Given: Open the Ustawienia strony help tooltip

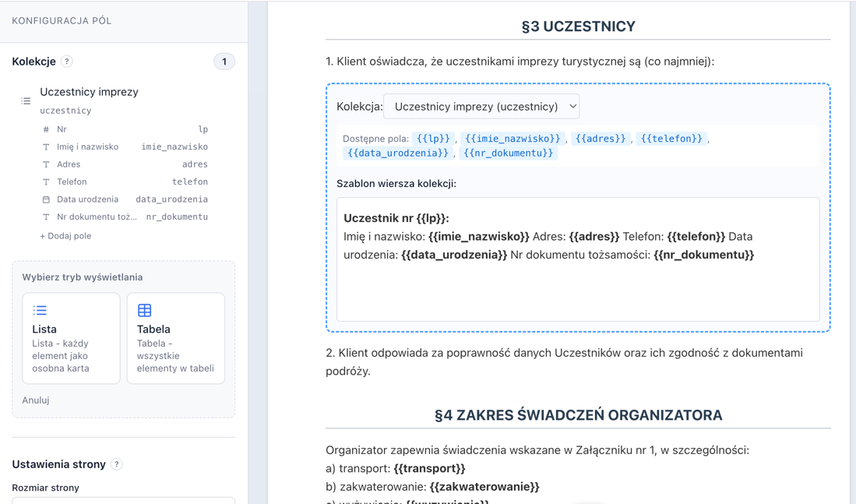Looking at the screenshot, I should point(115,463).
